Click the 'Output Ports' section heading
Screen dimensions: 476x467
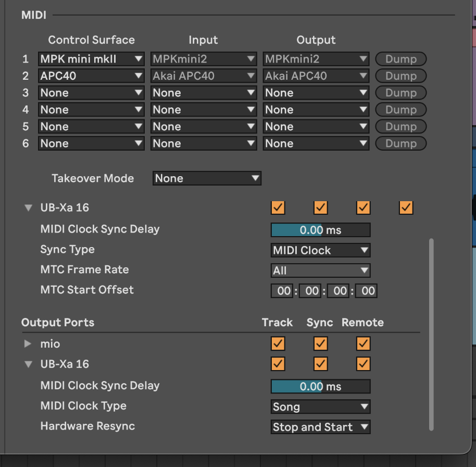(x=58, y=323)
